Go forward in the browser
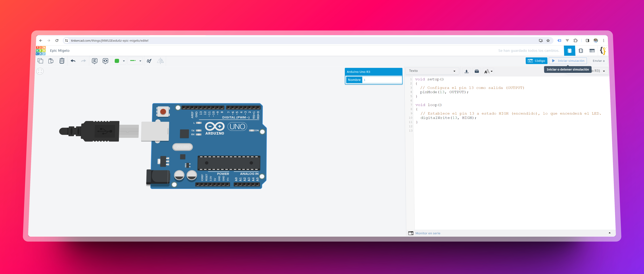This screenshot has width=644, height=274. pyautogui.click(x=49, y=41)
